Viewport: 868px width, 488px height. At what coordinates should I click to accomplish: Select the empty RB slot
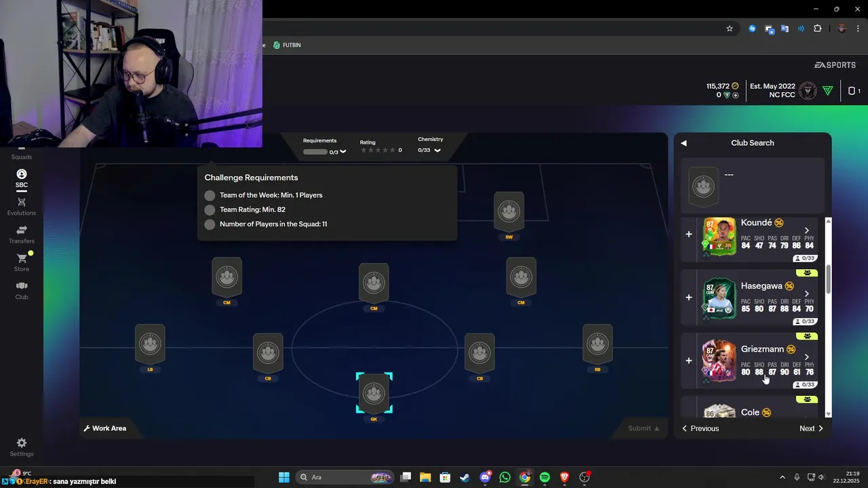(597, 344)
